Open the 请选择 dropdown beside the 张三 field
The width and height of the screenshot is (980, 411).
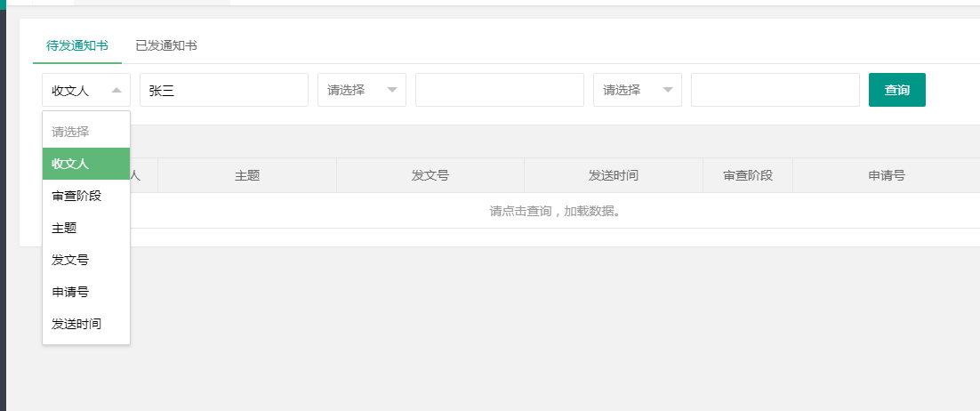click(x=362, y=90)
